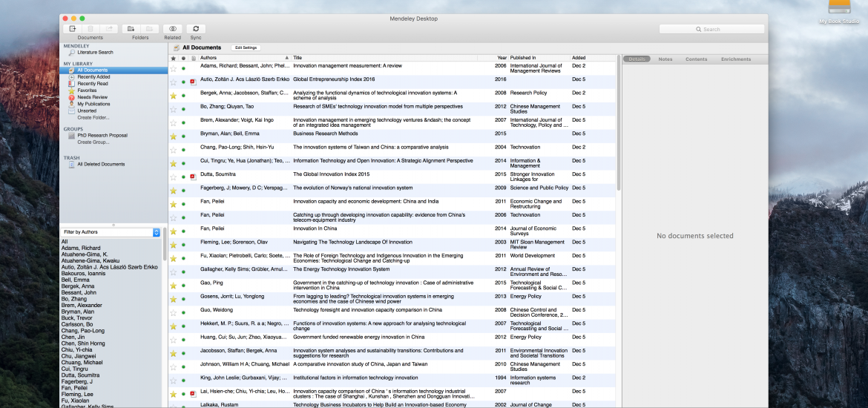Open PDF icon for Lai, Hsien-che row
The height and width of the screenshot is (408, 868).
coord(193,394)
